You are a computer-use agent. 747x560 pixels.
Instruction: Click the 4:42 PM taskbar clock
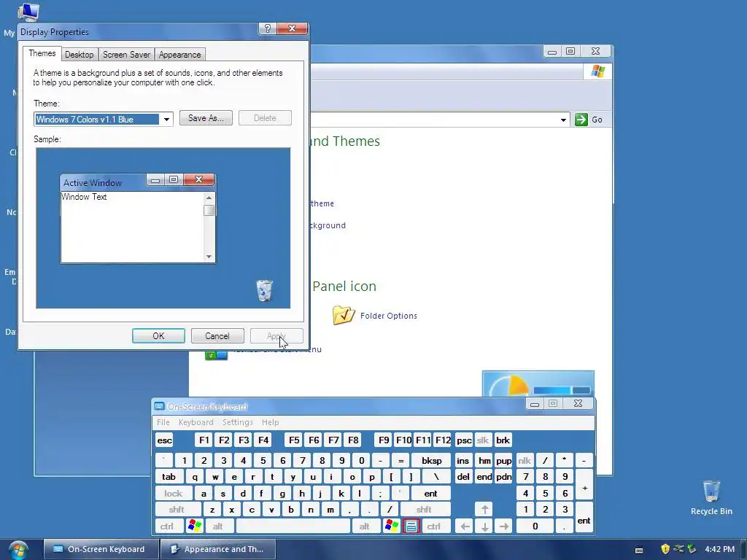click(x=719, y=549)
